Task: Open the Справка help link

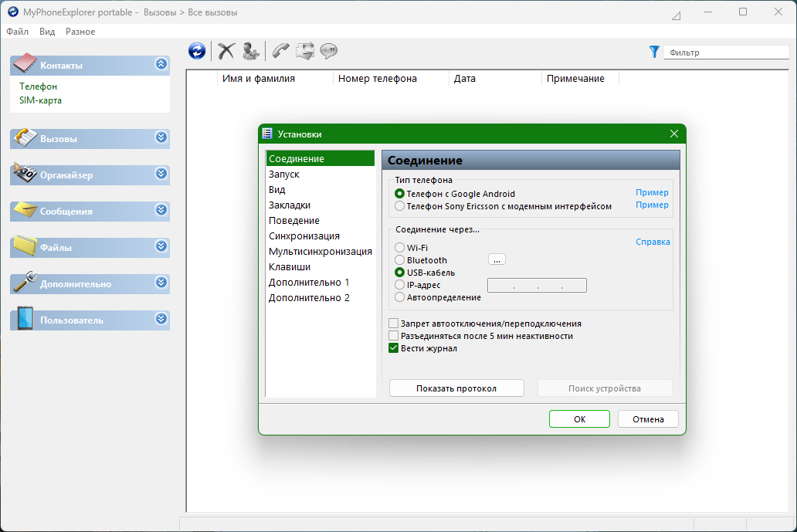Action: pos(653,242)
